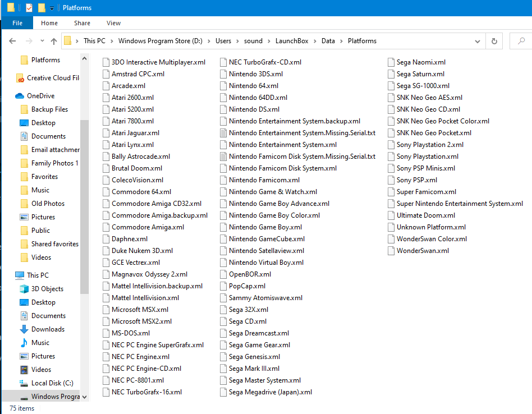Open the Share ribbon tab
Screen dimensions: 532x414
pyautogui.click(x=82, y=23)
